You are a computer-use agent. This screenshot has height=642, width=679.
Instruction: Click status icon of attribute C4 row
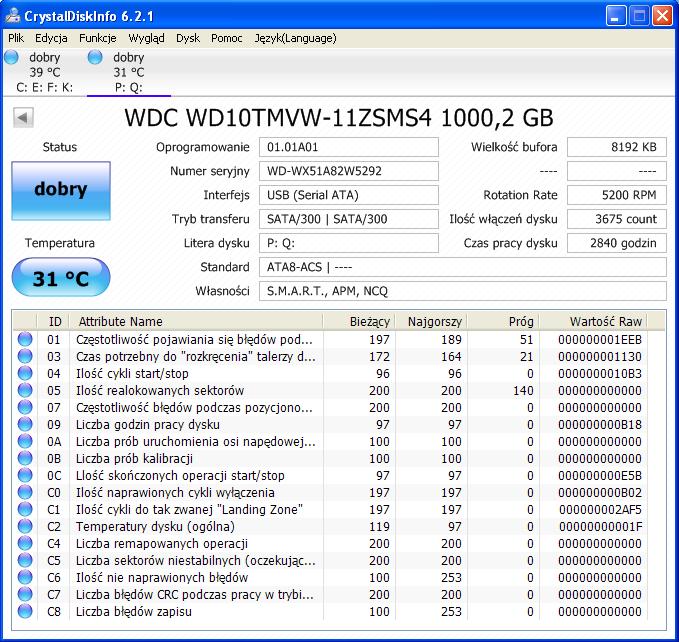tap(25, 543)
